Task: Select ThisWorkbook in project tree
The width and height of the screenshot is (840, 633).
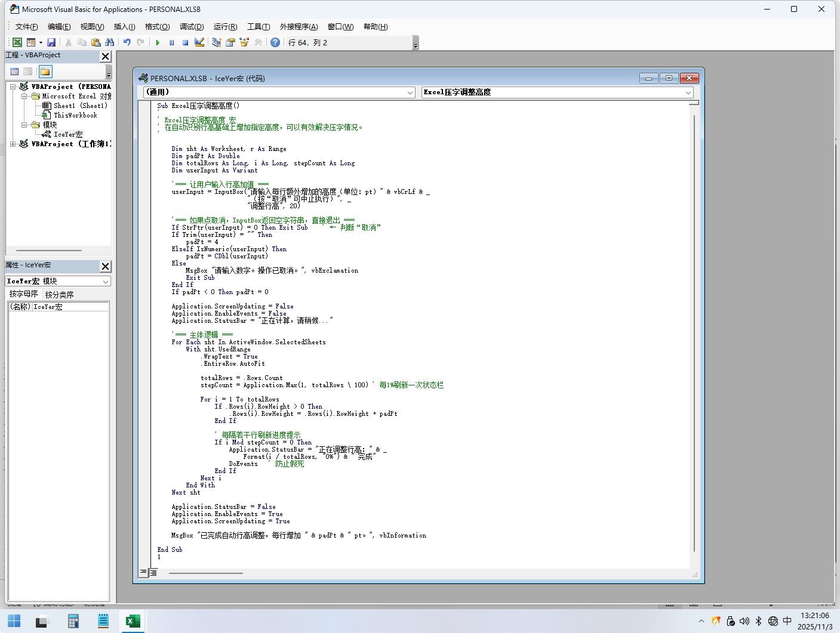Action: tap(75, 115)
